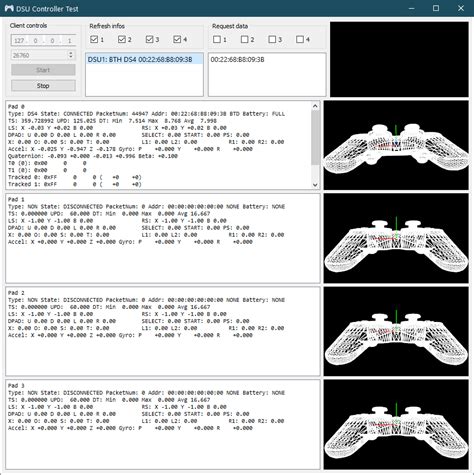Viewport: 474px width, 475px height.
Task: Click the DSU gamepad icon in title bar
Action: pyautogui.click(x=9, y=8)
